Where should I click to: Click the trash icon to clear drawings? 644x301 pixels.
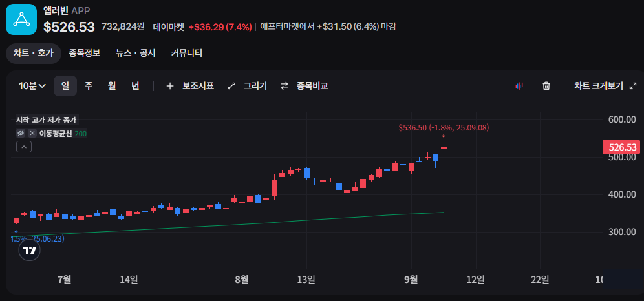pos(546,86)
